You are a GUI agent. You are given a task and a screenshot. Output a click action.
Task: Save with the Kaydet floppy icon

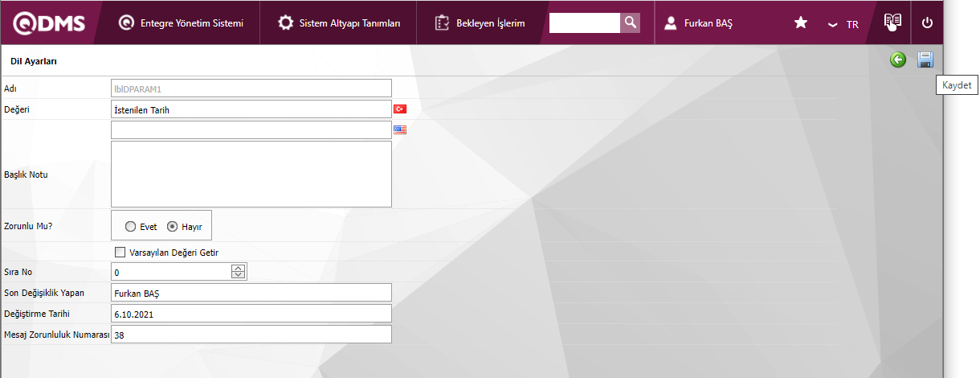coord(925,60)
